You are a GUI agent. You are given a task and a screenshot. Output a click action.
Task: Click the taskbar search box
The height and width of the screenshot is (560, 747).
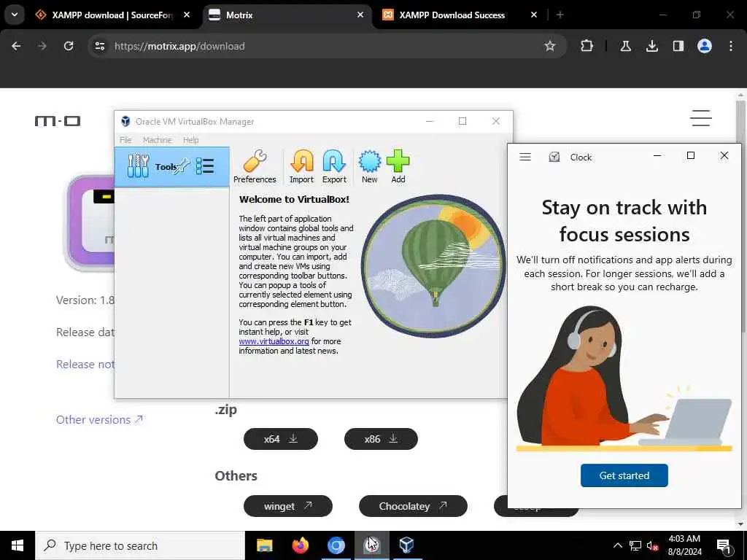tap(140, 545)
